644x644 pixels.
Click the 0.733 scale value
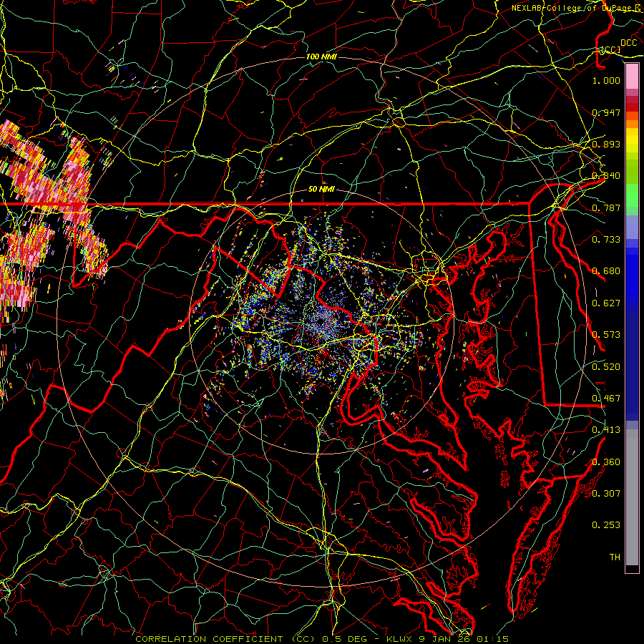coord(606,240)
